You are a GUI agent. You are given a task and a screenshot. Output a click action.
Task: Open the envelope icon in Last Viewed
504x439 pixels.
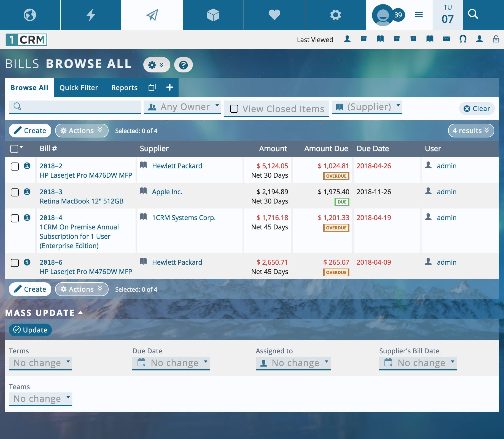[446, 39]
